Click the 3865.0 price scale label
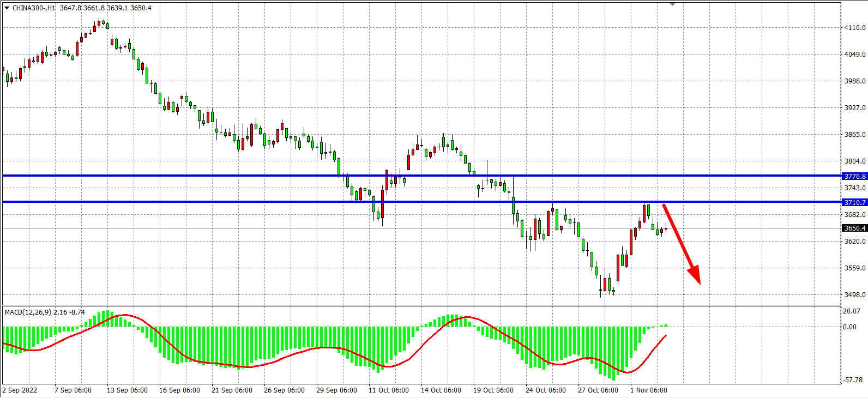The image size is (868, 398). (x=854, y=135)
